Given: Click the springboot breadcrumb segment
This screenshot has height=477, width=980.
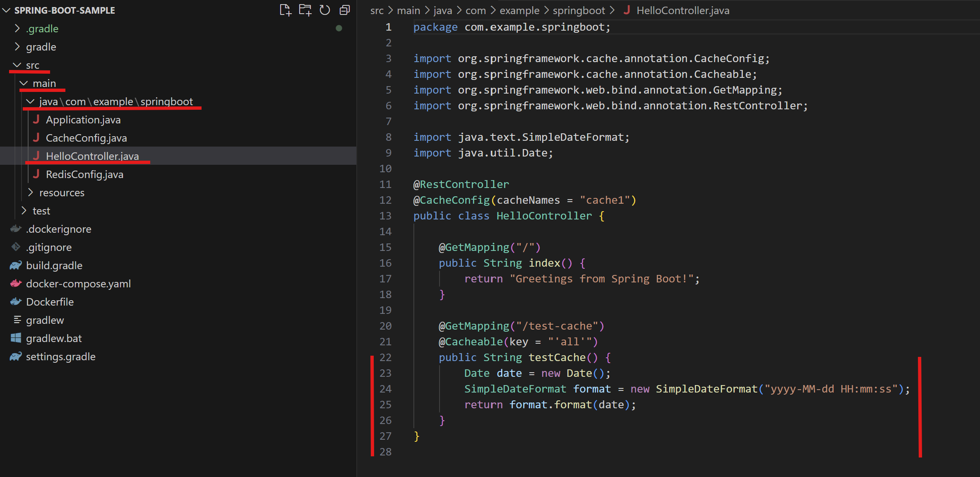Looking at the screenshot, I should pyautogui.click(x=579, y=10).
